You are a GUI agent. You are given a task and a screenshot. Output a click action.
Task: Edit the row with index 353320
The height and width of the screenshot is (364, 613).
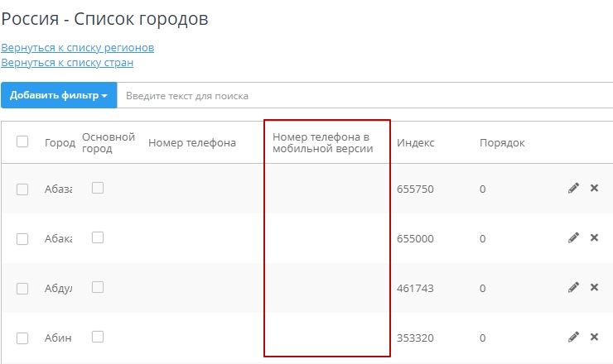(x=573, y=337)
